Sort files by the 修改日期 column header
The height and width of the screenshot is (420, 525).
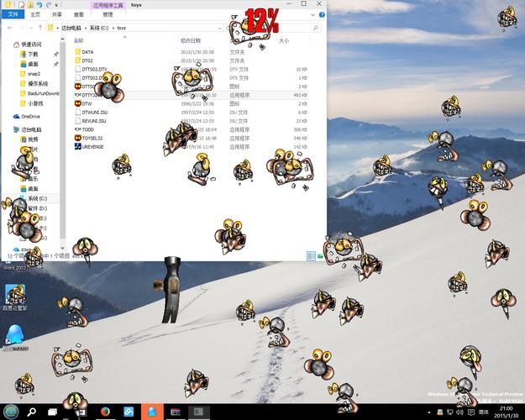click(x=191, y=39)
